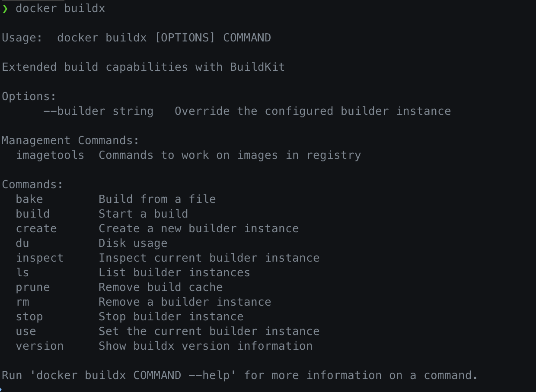The height and width of the screenshot is (392, 536).
Task: Click the 'ls' command name
Action: [22, 273]
